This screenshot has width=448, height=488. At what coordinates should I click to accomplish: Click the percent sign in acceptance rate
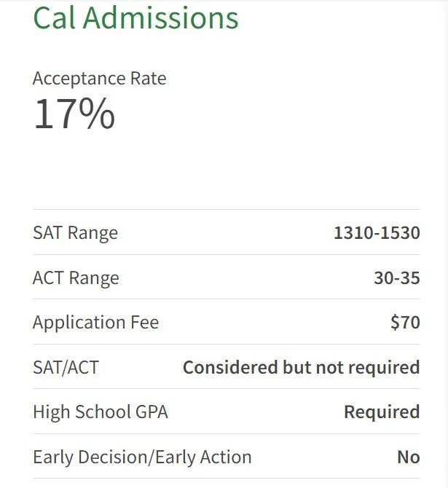tap(97, 114)
